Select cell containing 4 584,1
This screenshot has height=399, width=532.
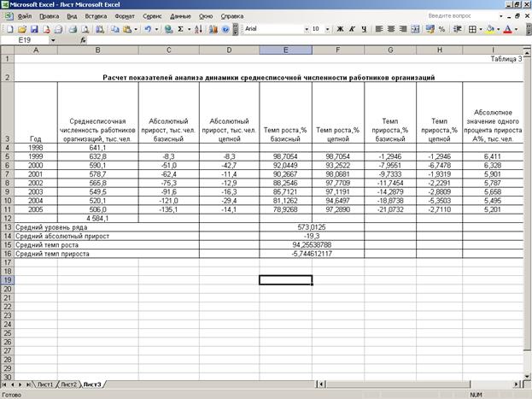97,219
